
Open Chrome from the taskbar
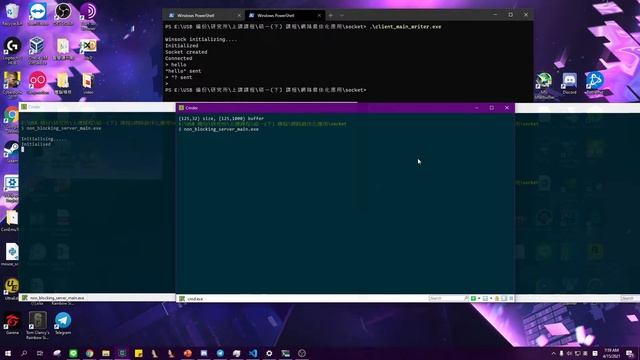coord(89,353)
